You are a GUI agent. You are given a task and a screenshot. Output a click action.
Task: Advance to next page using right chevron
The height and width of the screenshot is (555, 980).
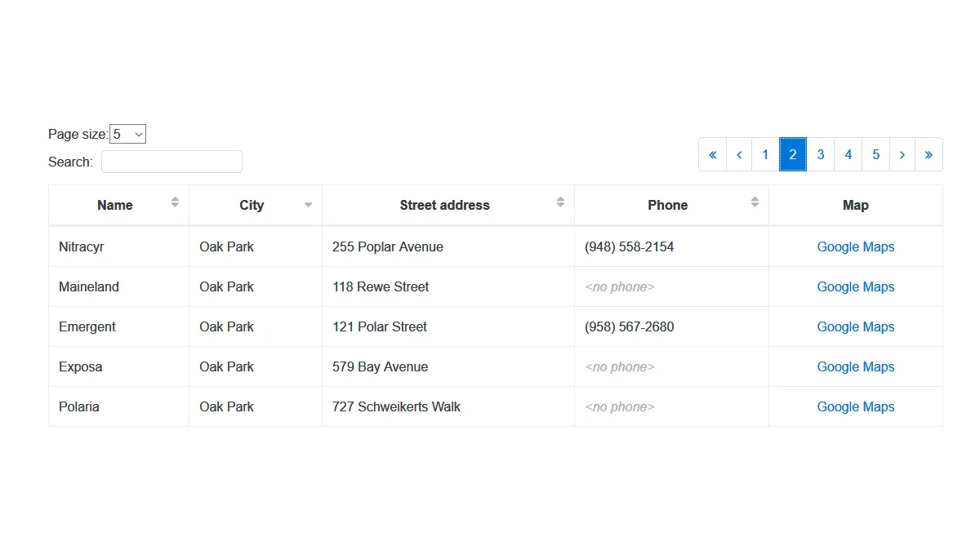pyautogui.click(x=902, y=154)
